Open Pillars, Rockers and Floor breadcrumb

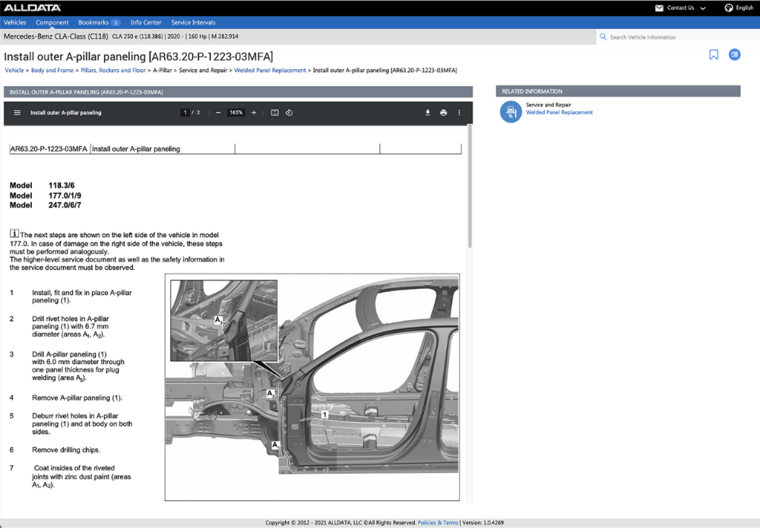(x=113, y=70)
